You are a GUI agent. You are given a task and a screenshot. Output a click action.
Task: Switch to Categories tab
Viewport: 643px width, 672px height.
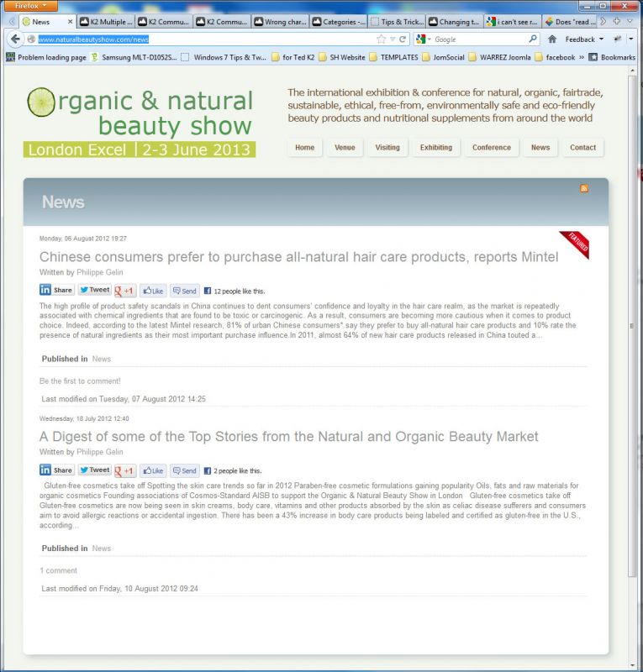pos(339,22)
